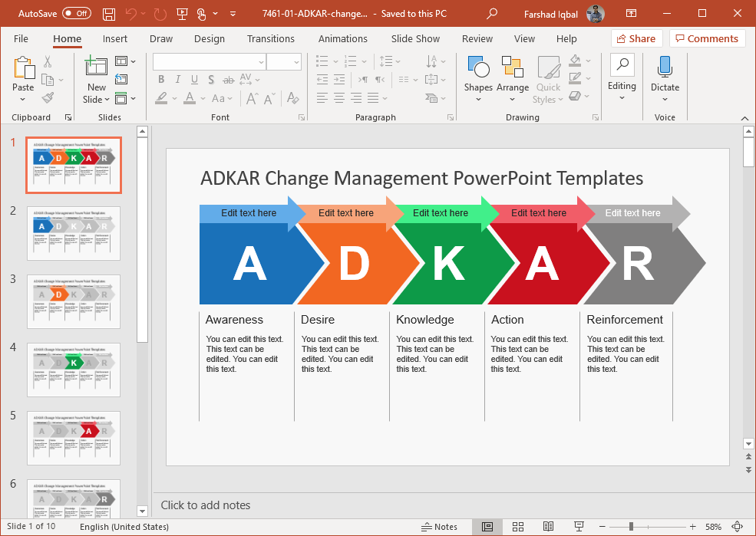Click the Paste clipboard icon

23,68
